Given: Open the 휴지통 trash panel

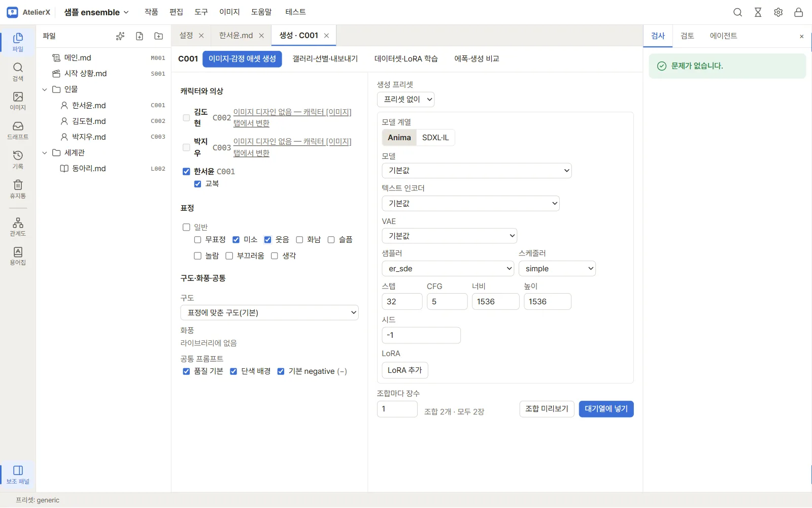Looking at the screenshot, I should click(18, 189).
